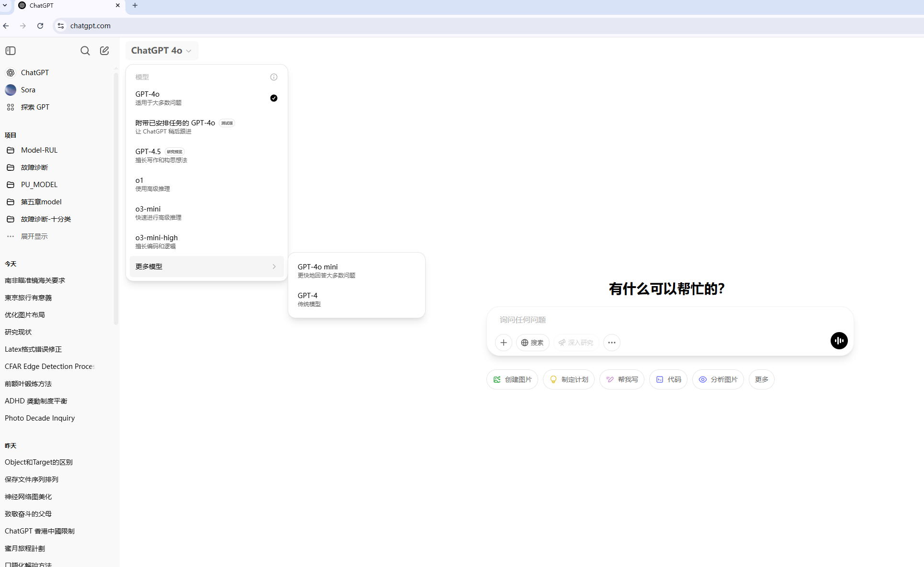Click the 帮我写 suggestion button
This screenshot has width=924, height=567.
pos(622,379)
